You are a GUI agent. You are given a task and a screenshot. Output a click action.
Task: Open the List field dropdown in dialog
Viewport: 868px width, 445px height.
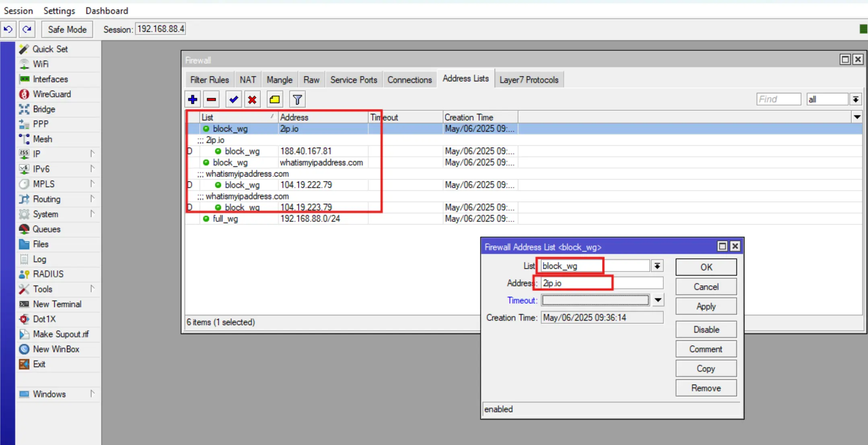coord(657,266)
